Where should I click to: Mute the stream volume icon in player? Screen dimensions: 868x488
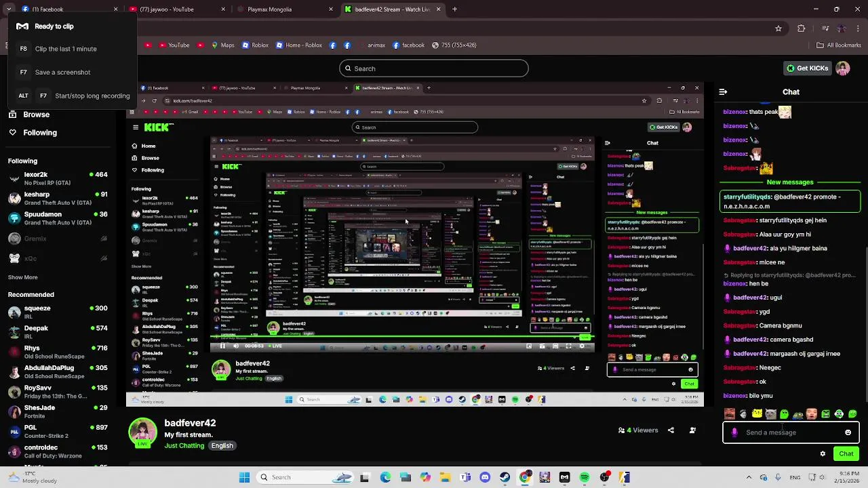235,346
